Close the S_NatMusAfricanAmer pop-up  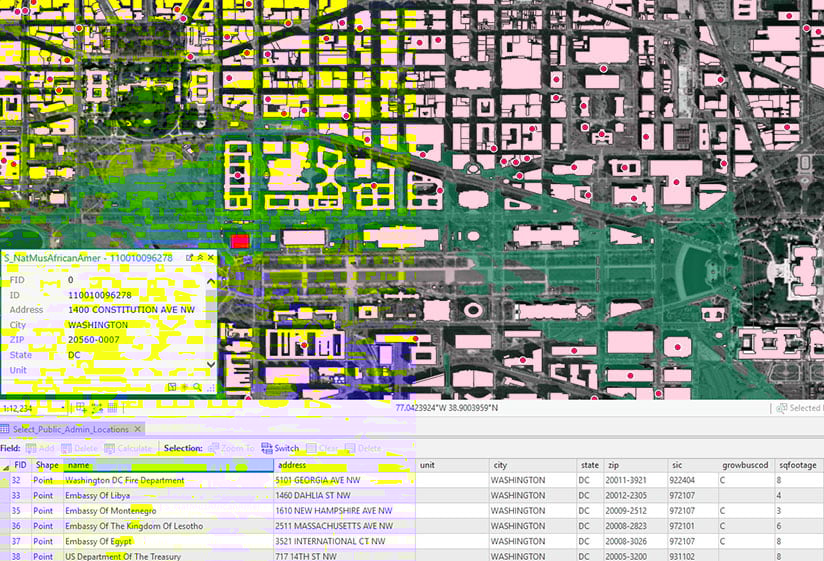tap(211, 257)
